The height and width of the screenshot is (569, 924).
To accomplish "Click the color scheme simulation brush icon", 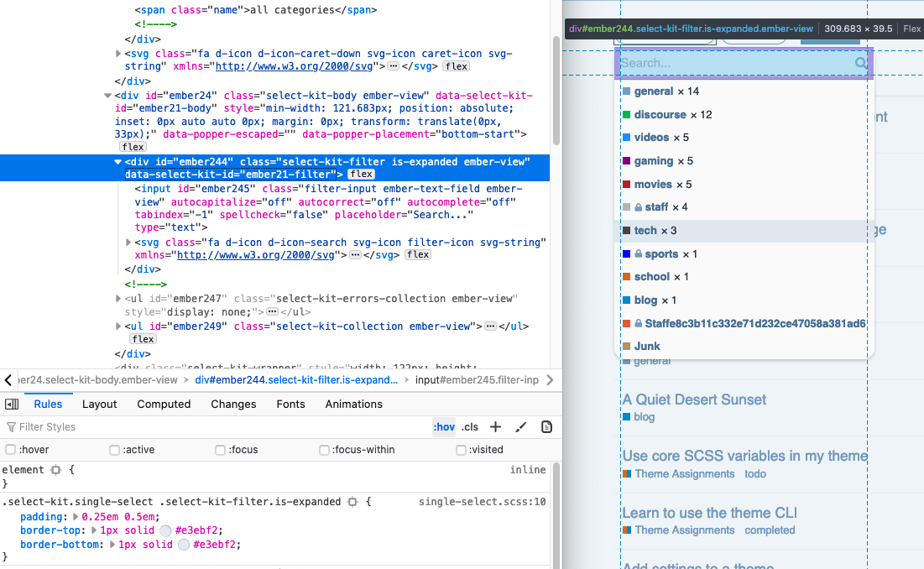I will point(520,427).
